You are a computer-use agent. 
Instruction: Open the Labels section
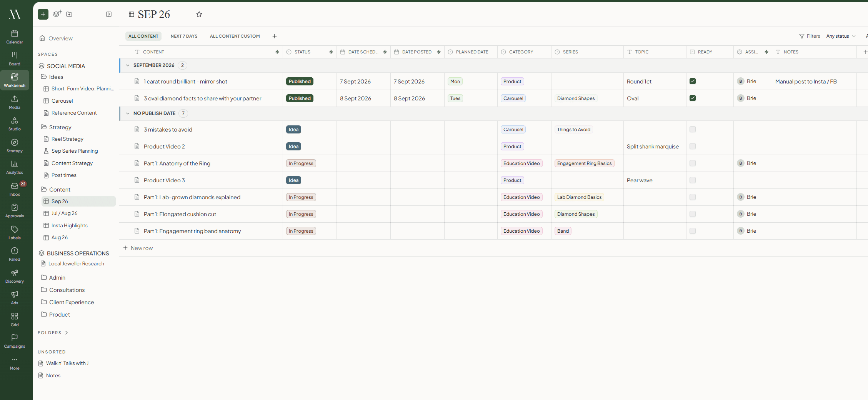[x=15, y=232]
